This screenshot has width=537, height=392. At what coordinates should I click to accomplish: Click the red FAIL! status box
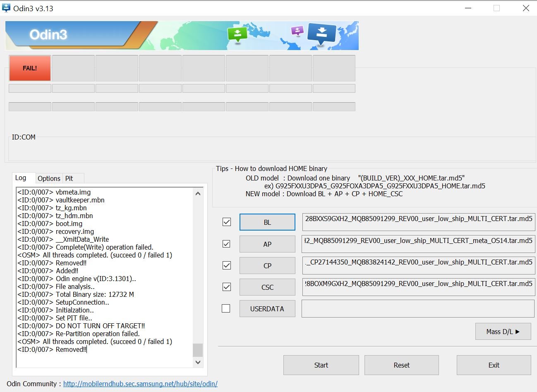point(30,68)
